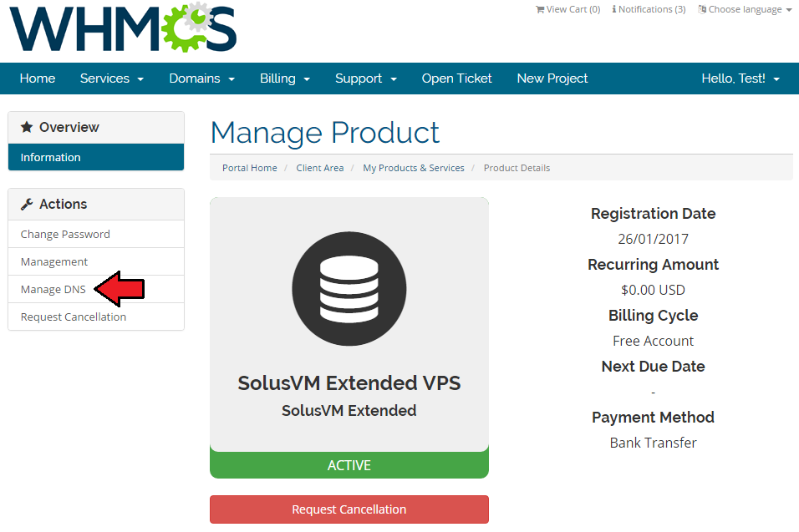Click the notifications info icon
The height and width of the screenshot is (532, 799).
pos(614,9)
